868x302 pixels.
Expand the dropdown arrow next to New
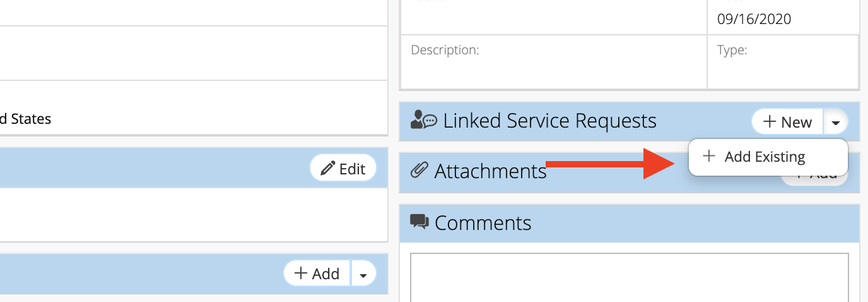click(x=836, y=122)
